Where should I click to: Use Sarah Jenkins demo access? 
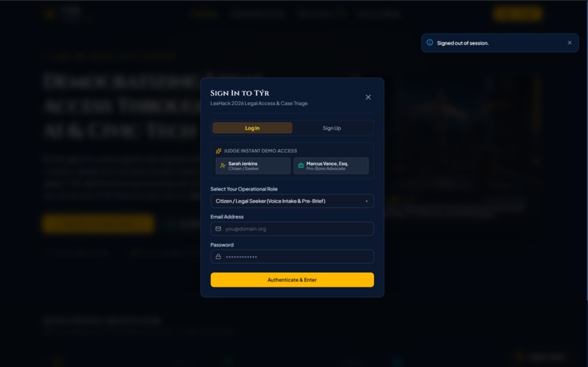[x=253, y=166]
